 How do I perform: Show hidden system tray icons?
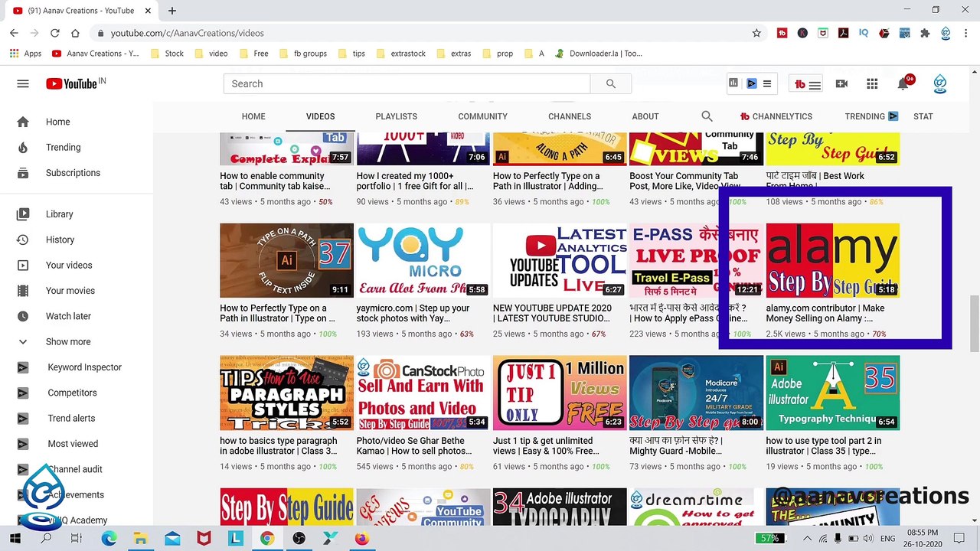[808, 539]
